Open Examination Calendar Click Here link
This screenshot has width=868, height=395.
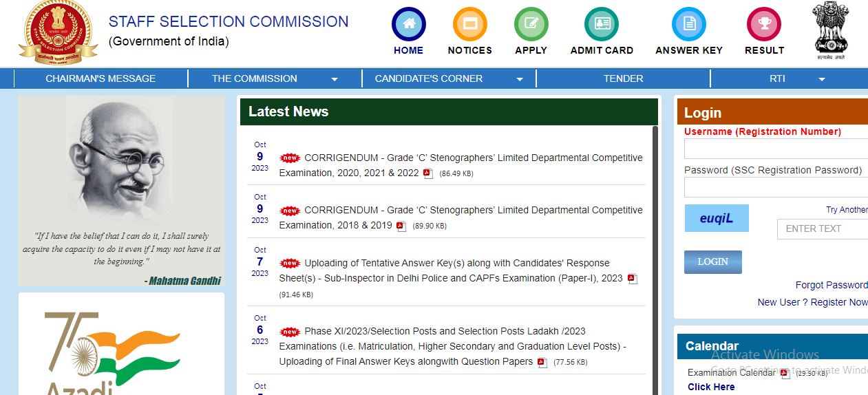click(710, 387)
